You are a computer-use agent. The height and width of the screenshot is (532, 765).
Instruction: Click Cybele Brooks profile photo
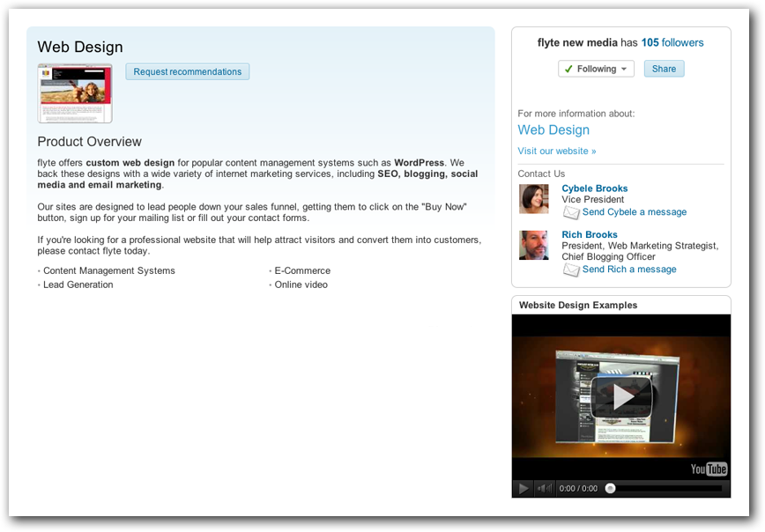[534, 198]
